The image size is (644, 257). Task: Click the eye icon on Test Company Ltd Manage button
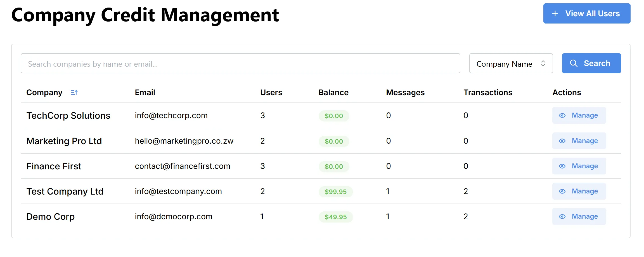tap(562, 191)
